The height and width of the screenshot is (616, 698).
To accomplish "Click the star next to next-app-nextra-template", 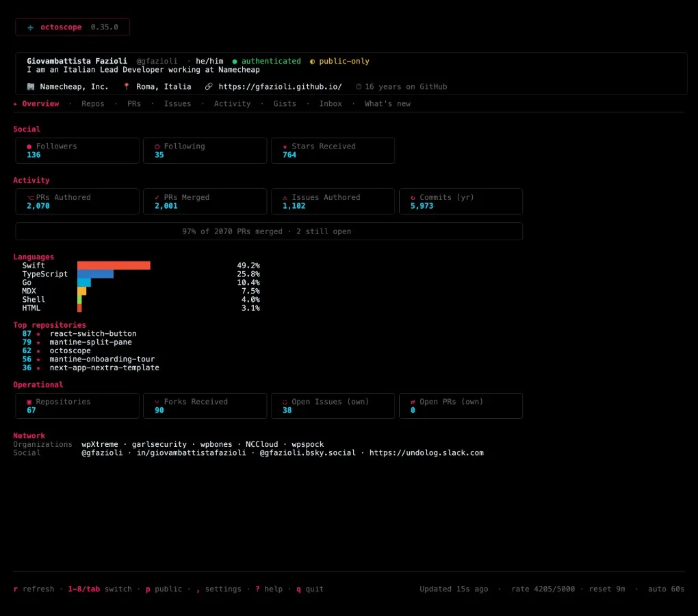I will click(x=38, y=368).
